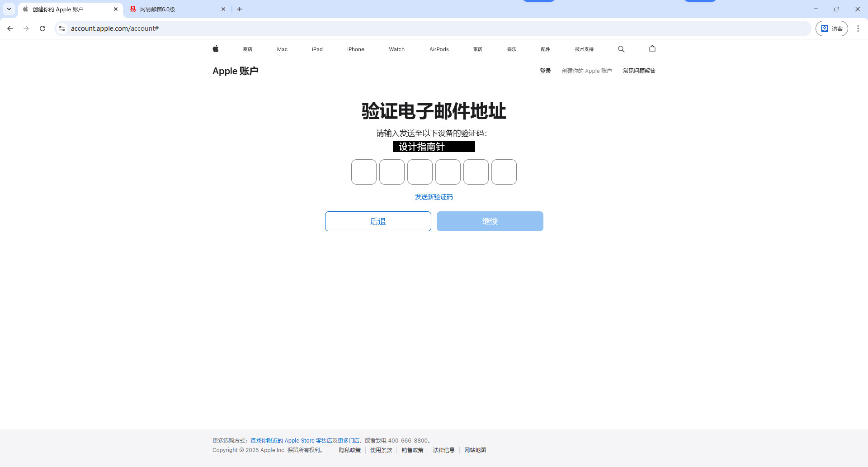Expand the tab search dropdown arrow
Image resolution: width=868 pixels, height=467 pixels.
click(x=9, y=9)
